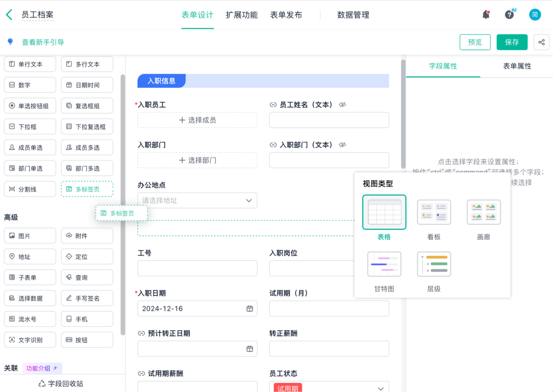This screenshot has width=553, height=392.
Task: Switch to the 数据管理 tab
Action: point(353,15)
